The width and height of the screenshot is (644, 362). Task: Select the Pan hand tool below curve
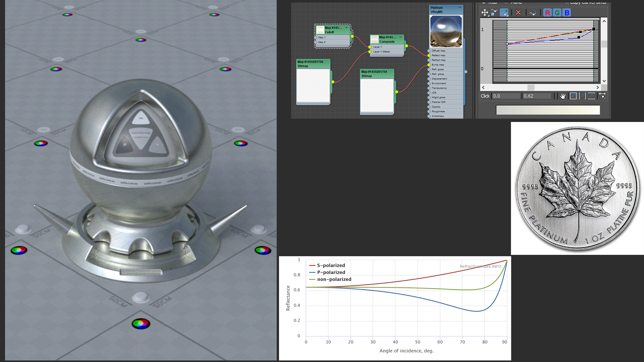pos(563,96)
